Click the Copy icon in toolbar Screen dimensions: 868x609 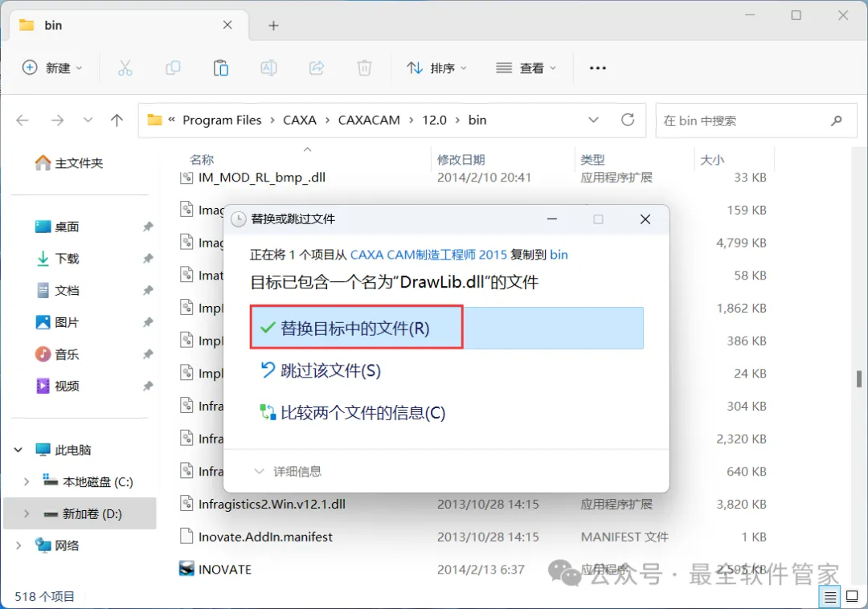174,68
